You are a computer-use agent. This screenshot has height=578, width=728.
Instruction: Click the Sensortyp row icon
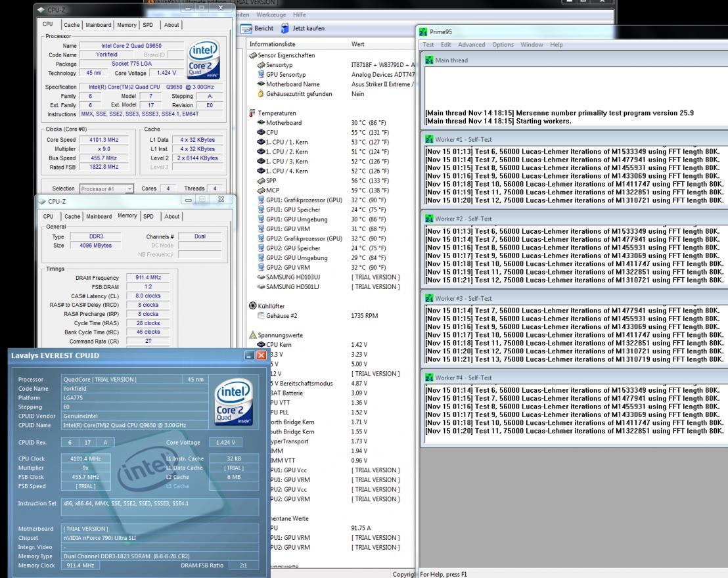261,65
